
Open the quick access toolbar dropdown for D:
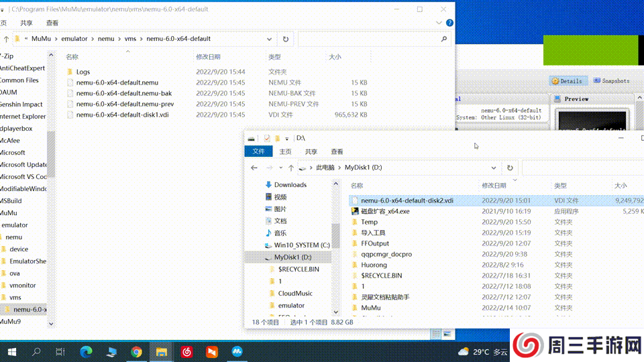click(286, 139)
